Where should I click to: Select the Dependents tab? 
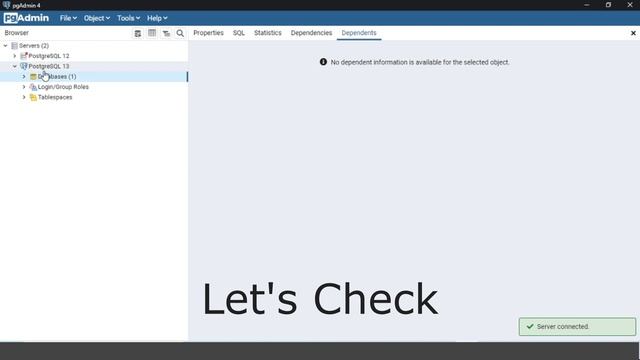359,33
